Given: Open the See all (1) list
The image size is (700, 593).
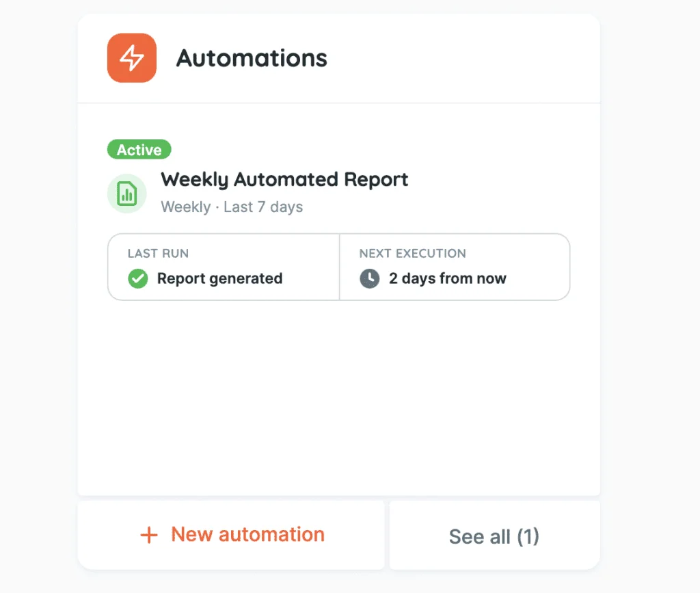Looking at the screenshot, I should (x=494, y=536).
